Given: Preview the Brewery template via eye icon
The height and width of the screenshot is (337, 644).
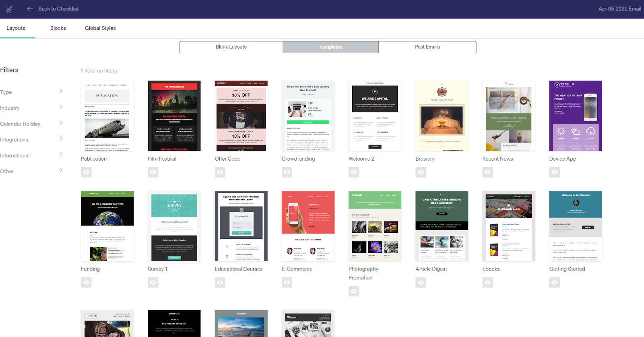Looking at the screenshot, I should coord(421,172).
